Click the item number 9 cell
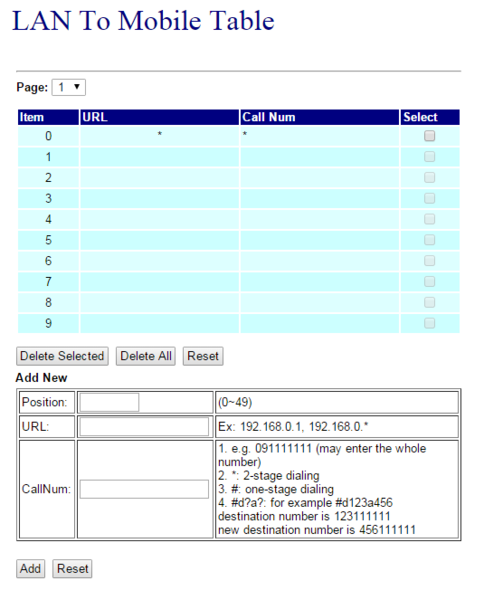Image resolution: width=484 pixels, height=600 pixels. tap(48, 323)
